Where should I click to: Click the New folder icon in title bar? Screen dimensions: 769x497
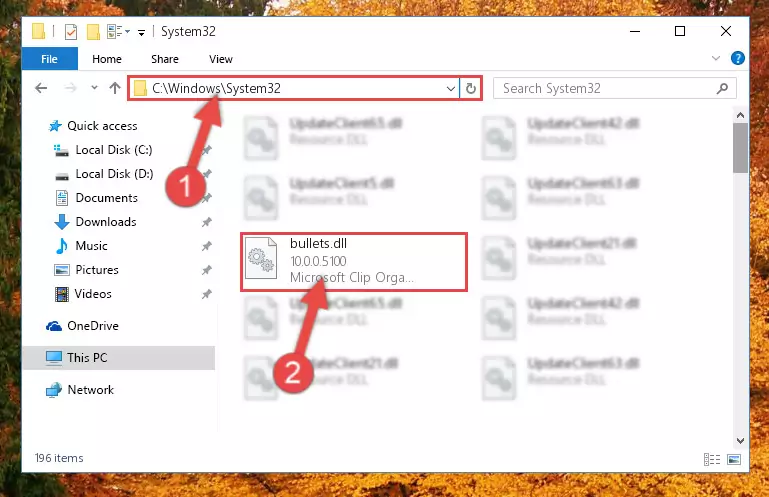click(93, 32)
